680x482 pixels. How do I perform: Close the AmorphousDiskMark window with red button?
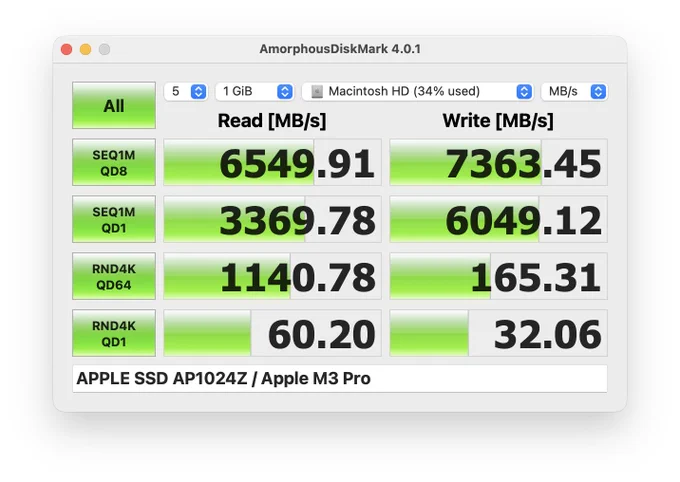(x=66, y=49)
